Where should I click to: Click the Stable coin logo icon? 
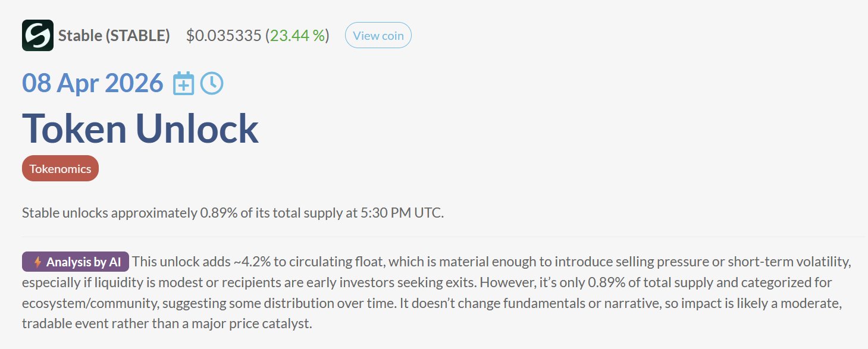click(37, 35)
